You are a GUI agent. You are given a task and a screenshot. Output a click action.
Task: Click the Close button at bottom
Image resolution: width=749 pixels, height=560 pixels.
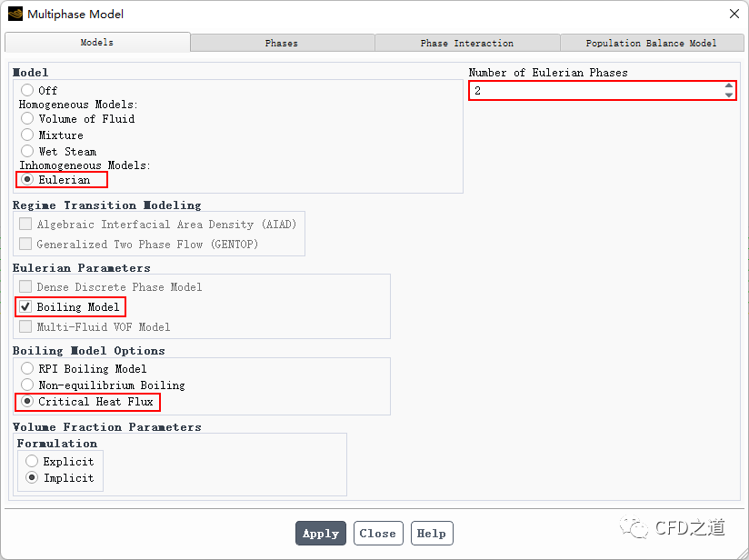tap(377, 534)
